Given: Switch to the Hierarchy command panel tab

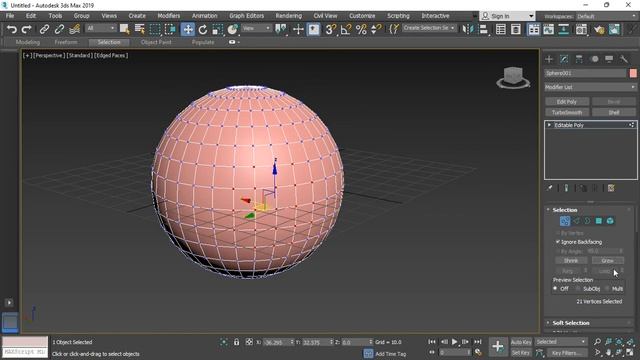Looking at the screenshot, I should click(x=579, y=59).
